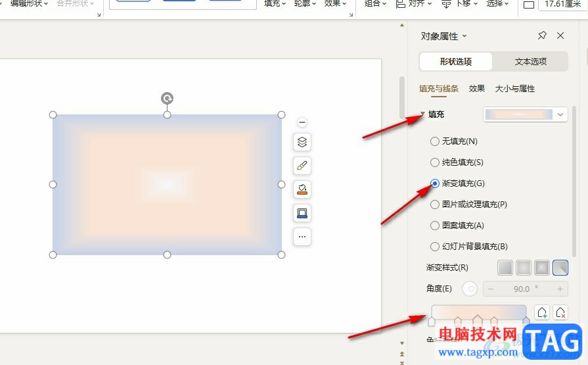The image size is (588, 365).
Task: Close the Object Properties panel
Action: point(560,36)
